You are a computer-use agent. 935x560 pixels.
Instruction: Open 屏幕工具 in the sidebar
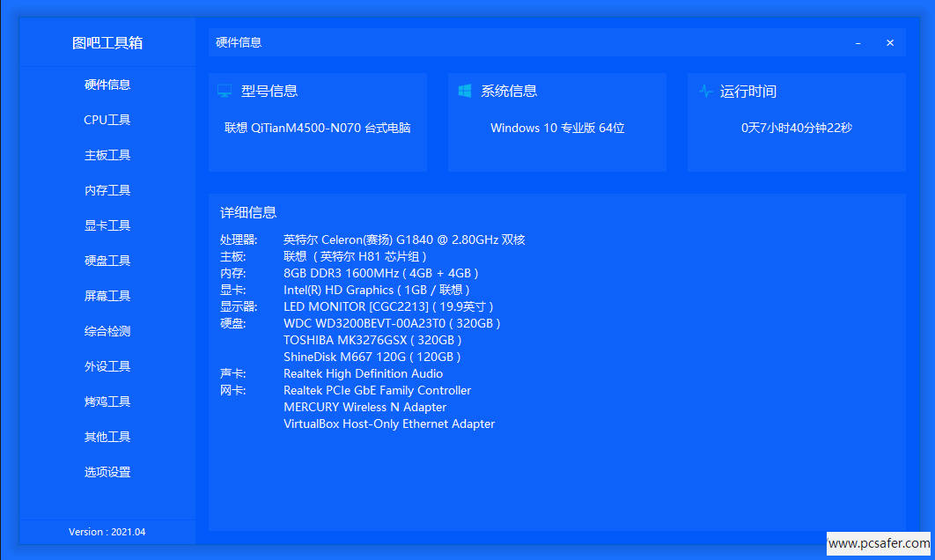(x=107, y=296)
